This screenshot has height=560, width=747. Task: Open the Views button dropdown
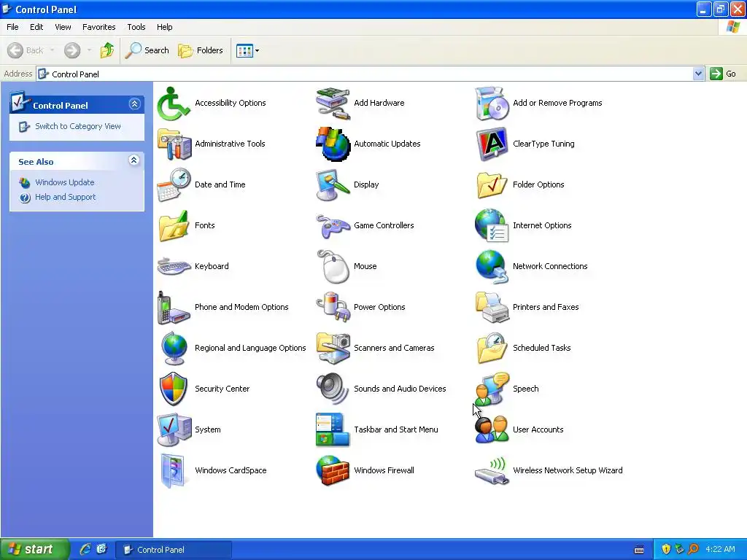click(258, 50)
